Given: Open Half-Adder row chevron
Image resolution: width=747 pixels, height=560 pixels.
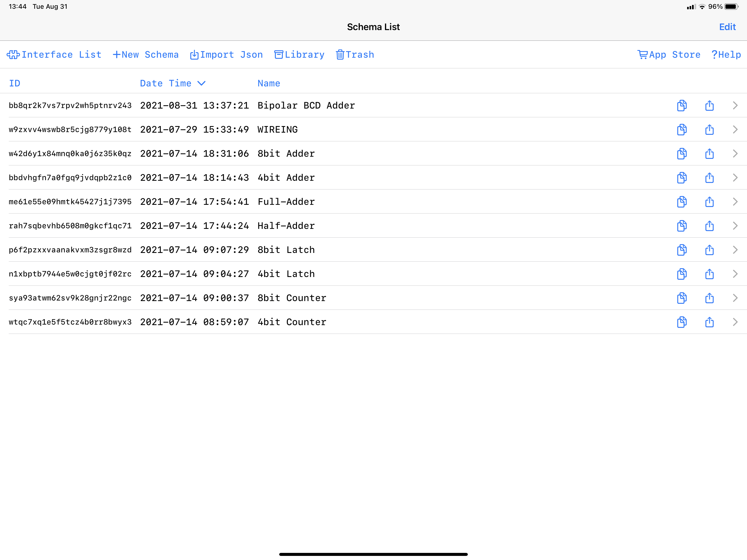Looking at the screenshot, I should coord(735,226).
